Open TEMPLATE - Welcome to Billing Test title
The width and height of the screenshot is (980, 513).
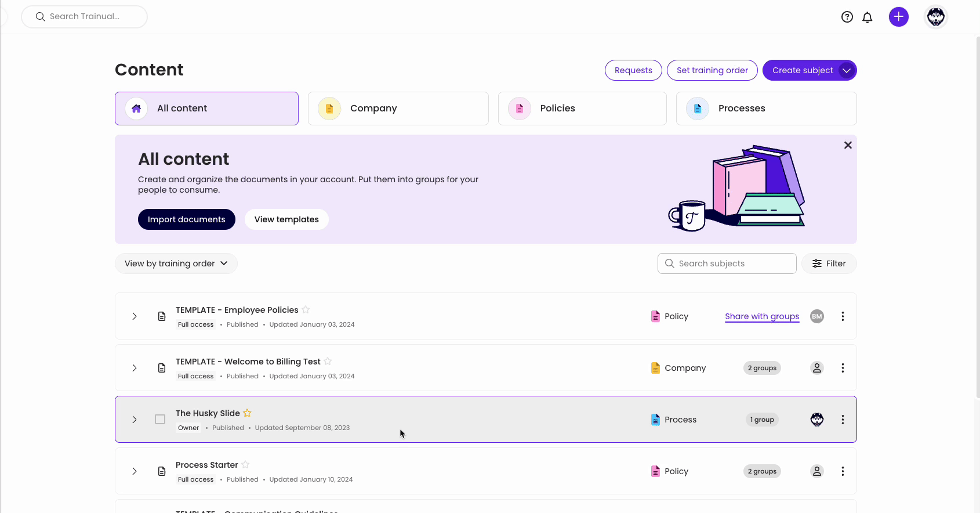point(248,362)
